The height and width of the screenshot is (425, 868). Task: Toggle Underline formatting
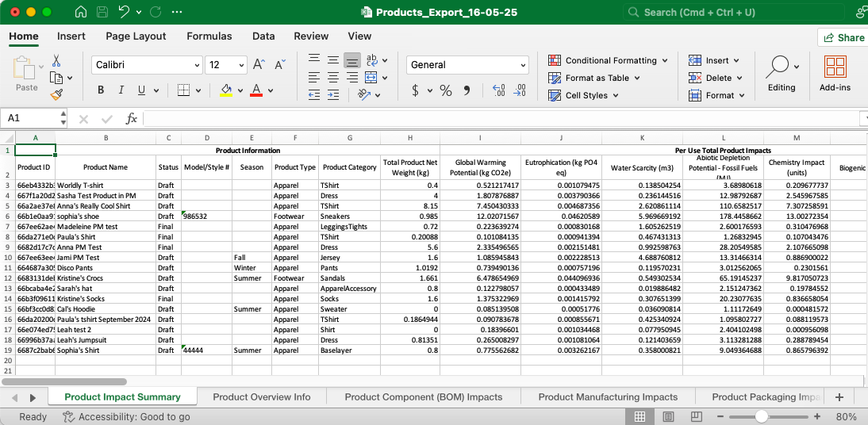coord(141,90)
